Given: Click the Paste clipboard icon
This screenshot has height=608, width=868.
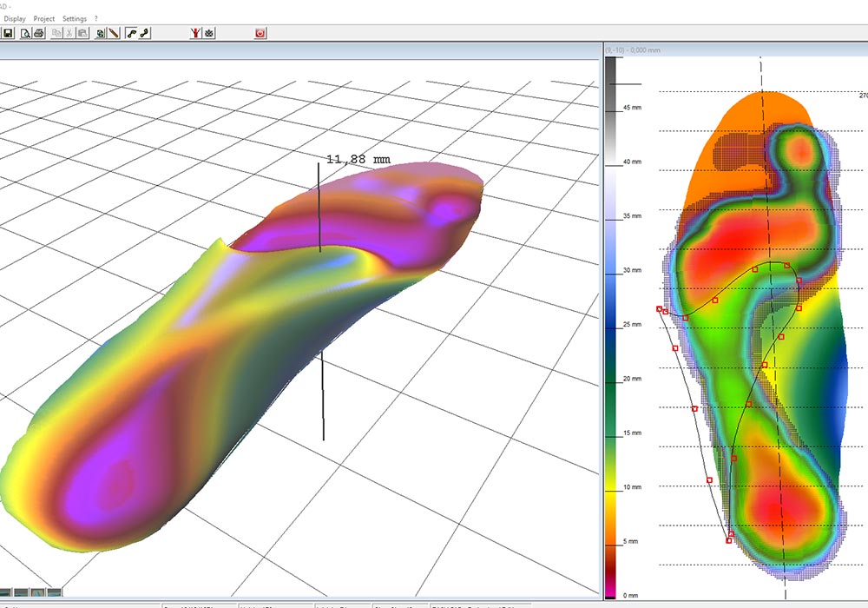Looking at the screenshot, I should [82, 33].
